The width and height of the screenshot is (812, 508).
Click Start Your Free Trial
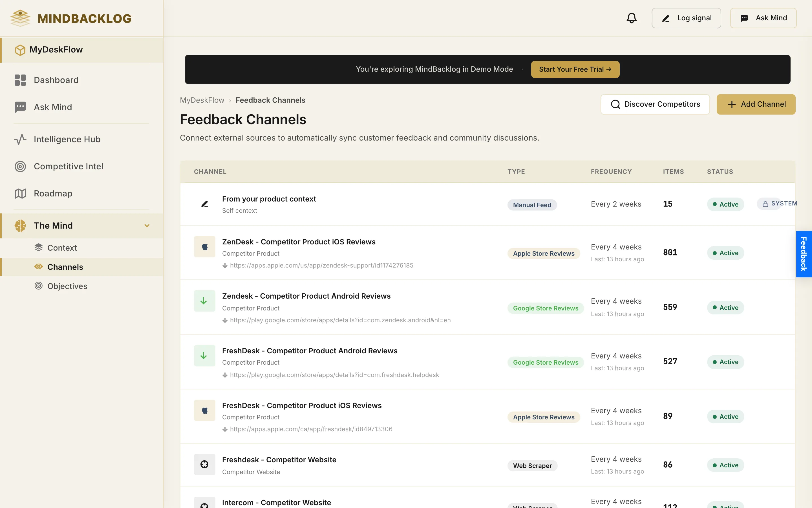pyautogui.click(x=575, y=69)
